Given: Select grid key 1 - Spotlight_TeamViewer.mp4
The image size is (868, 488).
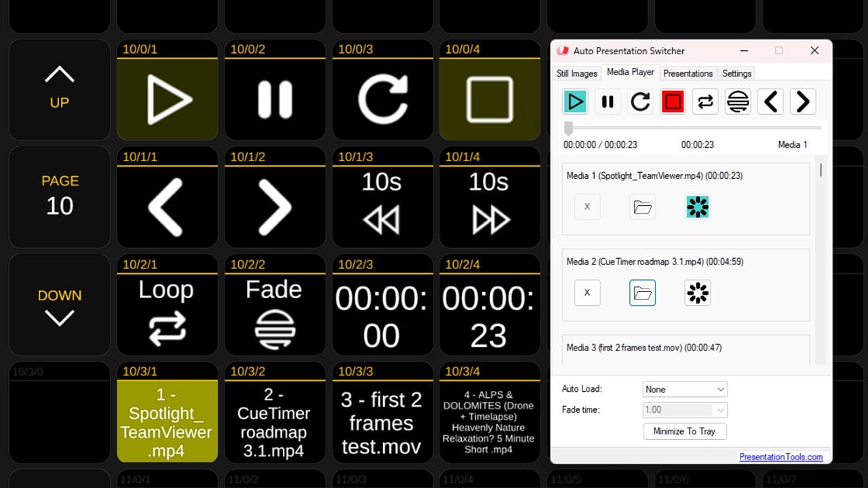Looking at the screenshot, I should (167, 413).
